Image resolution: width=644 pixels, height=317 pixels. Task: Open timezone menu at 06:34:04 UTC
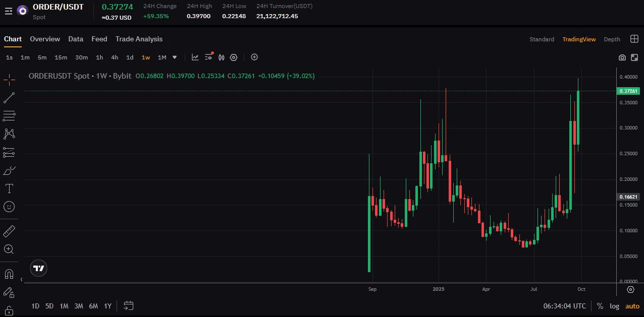565,306
